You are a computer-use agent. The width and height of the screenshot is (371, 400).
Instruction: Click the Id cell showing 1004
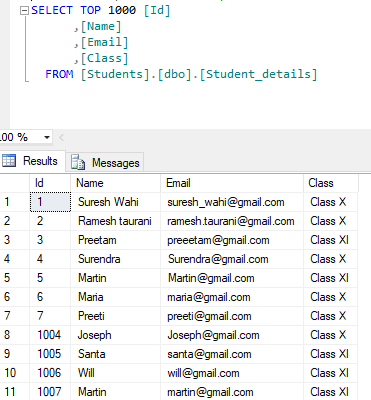click(x=50, y=335)
